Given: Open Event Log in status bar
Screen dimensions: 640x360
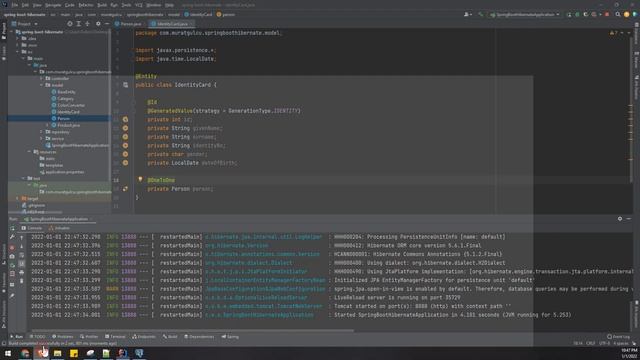Looking at the screenshot, I should coord(618,337).
